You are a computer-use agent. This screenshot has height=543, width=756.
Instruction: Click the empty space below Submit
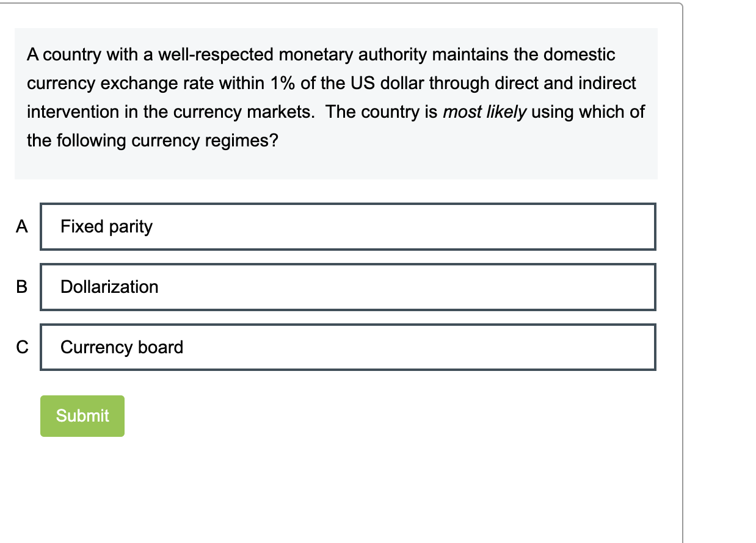click(x=244, y=482)
